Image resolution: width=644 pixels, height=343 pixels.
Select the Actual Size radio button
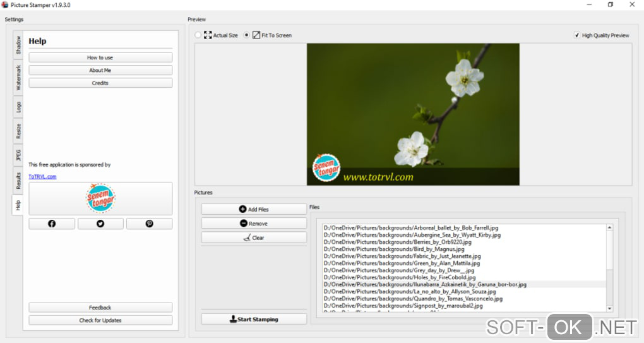click(198, 35)
